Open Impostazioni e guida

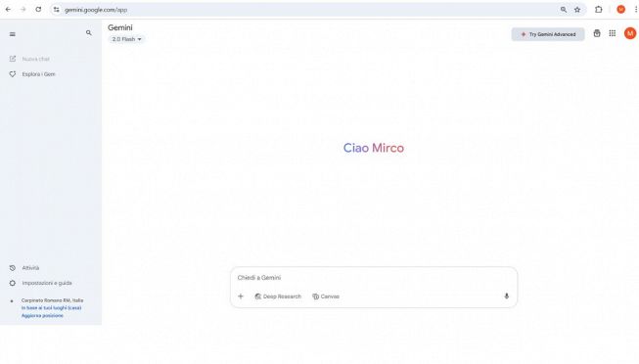tap(41, 283)
